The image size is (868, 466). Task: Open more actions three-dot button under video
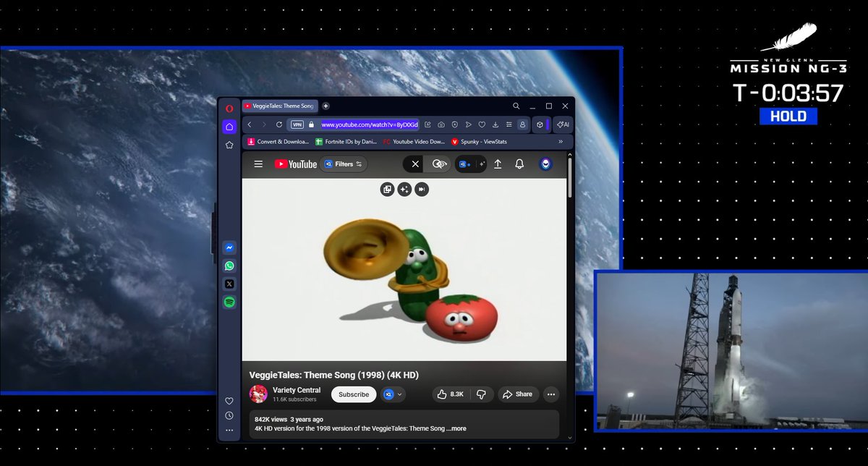click(x=551, y=394)
